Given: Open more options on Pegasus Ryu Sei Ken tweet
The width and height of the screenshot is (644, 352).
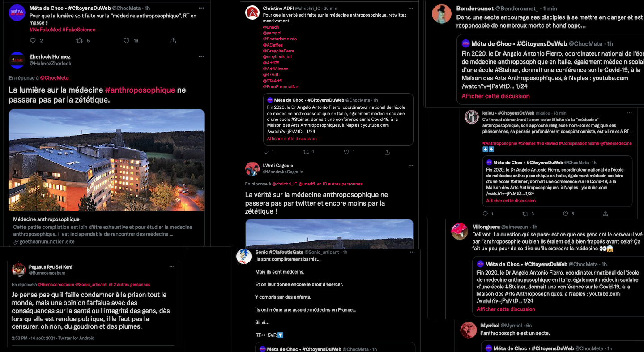Looking at the screenshot, I should (171, 267).
